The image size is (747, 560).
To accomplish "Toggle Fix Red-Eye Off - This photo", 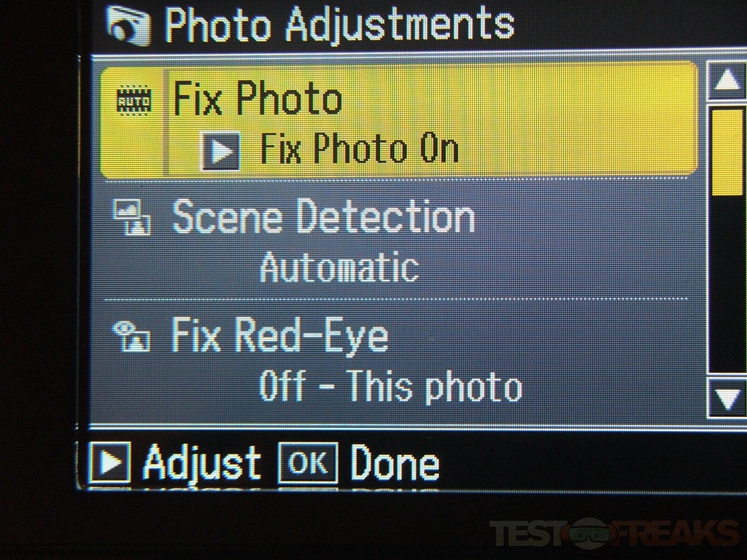I will click(x=391, y=386).
